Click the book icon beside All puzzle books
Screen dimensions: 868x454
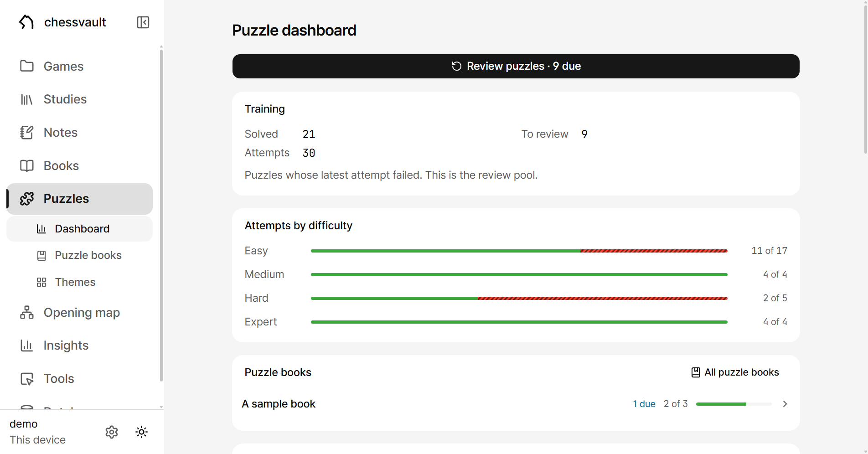(696, 372)
